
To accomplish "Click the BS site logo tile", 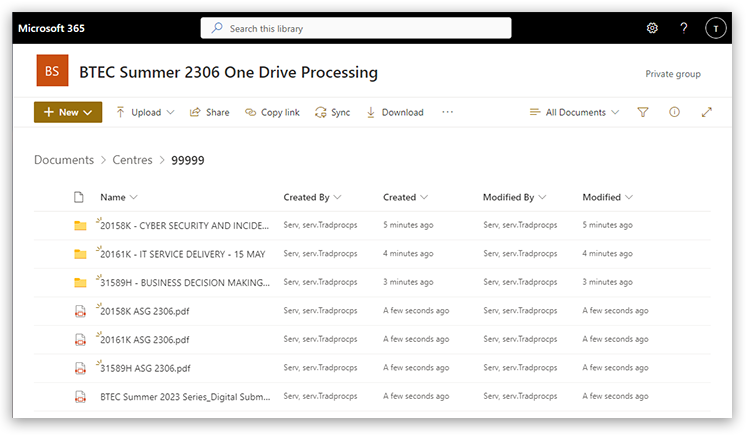I will click(x=52, y=72).
